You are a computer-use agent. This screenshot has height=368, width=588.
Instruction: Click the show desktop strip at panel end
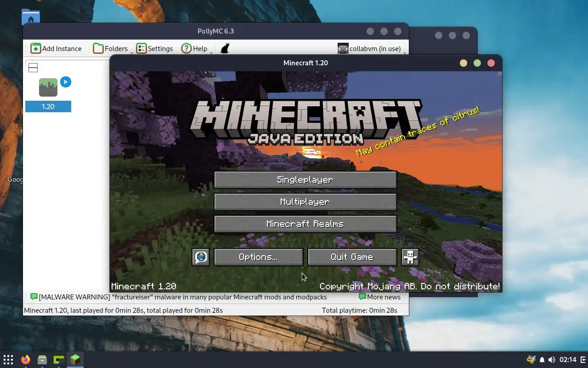[x=584, y=360]
